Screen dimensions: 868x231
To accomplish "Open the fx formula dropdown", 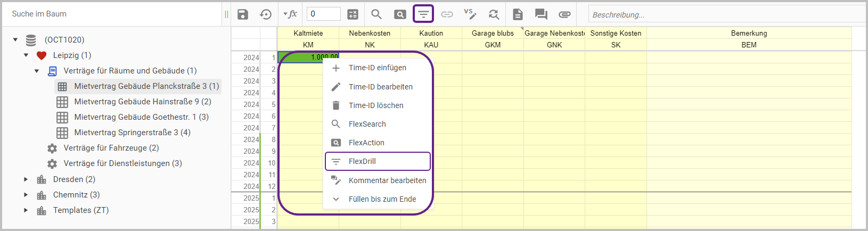I will pyautogui.click(x=290, y=14).
